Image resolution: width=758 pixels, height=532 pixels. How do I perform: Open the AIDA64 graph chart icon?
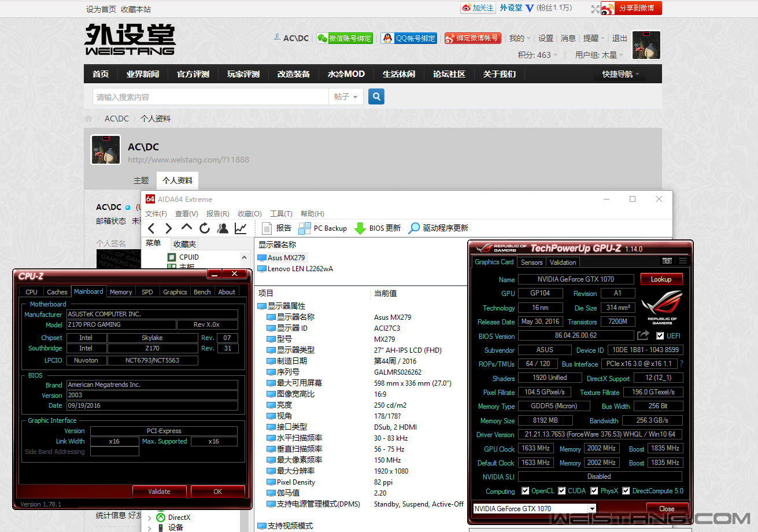[x=241, y=228]
